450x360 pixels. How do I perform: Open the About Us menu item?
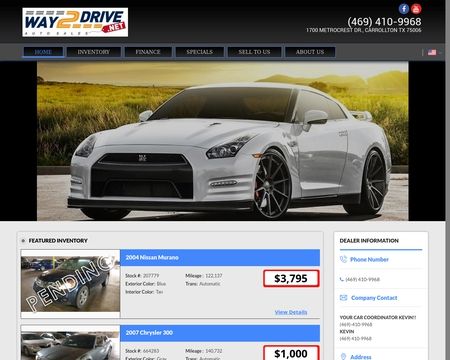click(310, 52)
